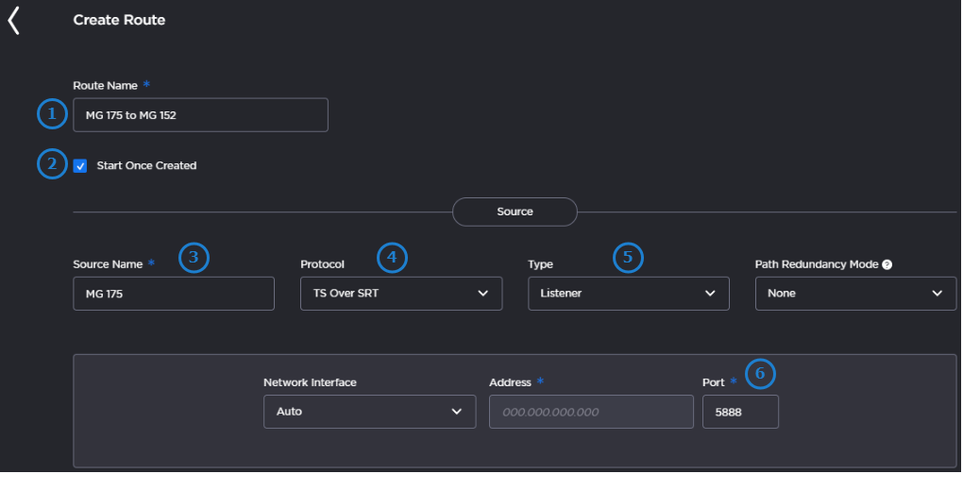
Task: Click the Address input field
Action: coord(591,412)
